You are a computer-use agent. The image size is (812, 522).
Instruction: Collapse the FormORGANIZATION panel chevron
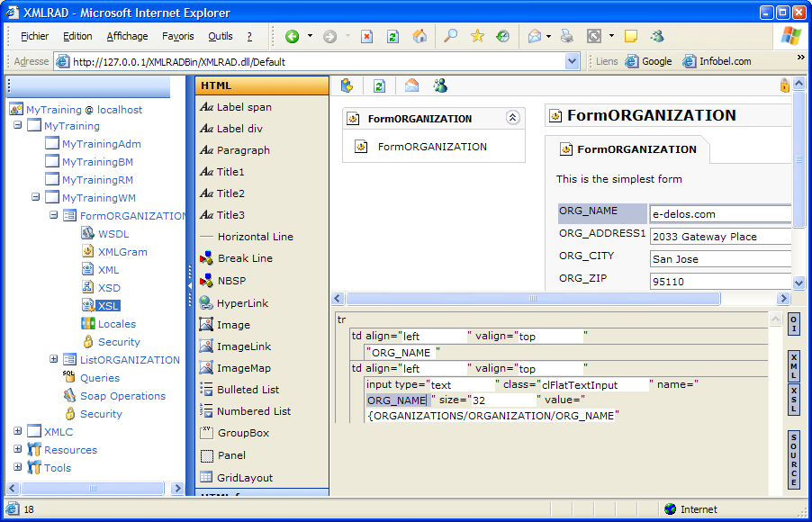tap(512, 118)
